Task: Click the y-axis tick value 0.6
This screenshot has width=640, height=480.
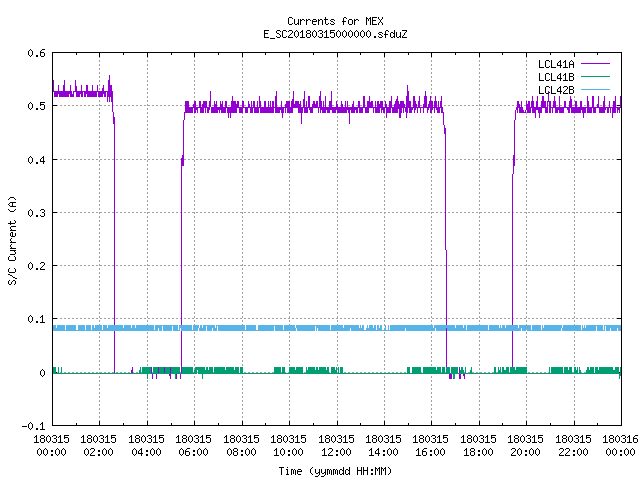Action: pos(36,53)
